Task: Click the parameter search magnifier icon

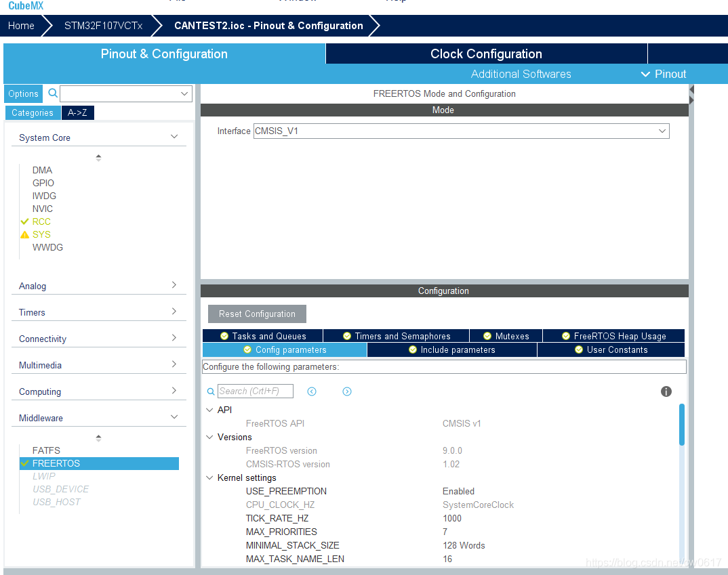Action: 211,391
